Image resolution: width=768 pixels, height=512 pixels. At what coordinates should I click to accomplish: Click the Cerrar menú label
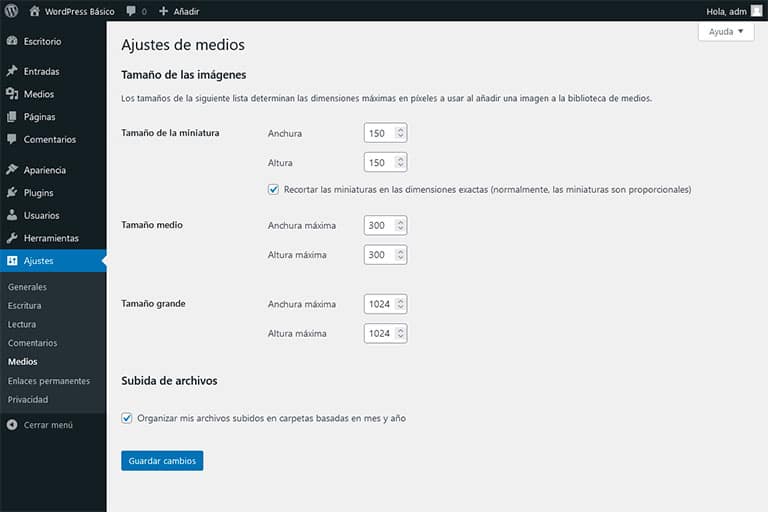[48, 425]
